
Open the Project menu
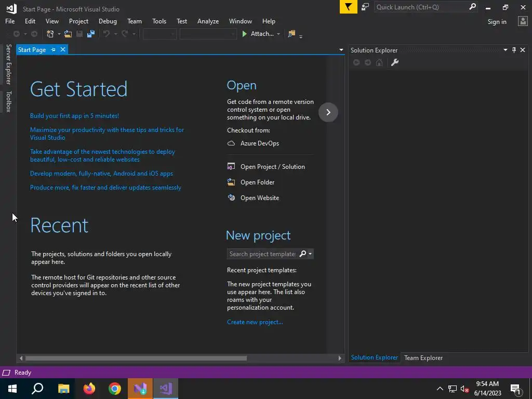[78, 21]
